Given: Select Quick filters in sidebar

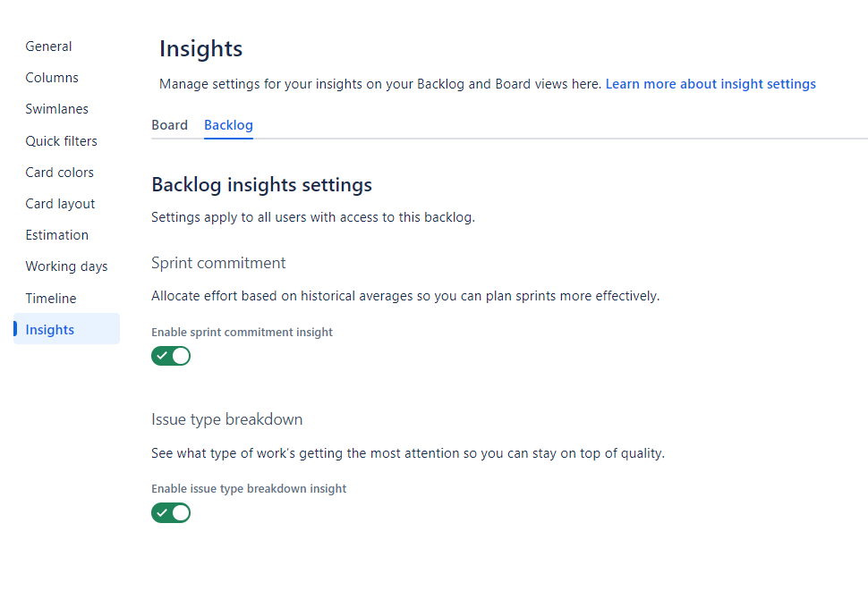Looking at the screenshot, I should pos(62,141).
